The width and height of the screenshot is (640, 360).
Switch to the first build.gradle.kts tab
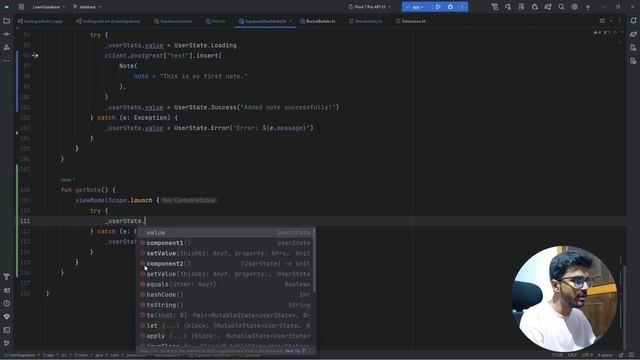40,21
